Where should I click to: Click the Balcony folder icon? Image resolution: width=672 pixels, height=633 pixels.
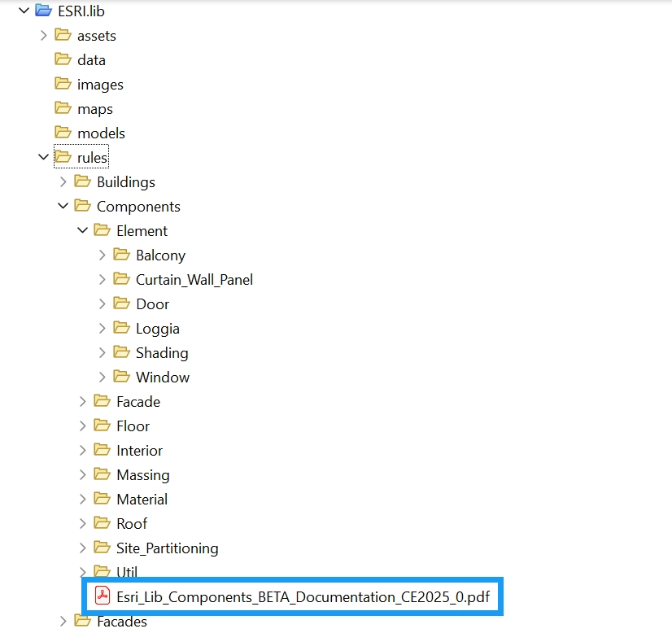click(x=122, y=255)
